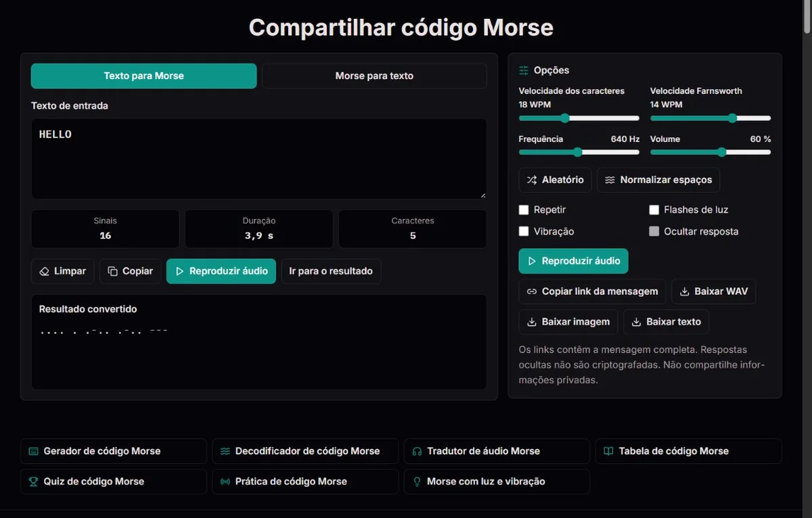Screen dimensions: 812x518
Task: Click the sliders icon beside Opções
Action: (524, 70)
